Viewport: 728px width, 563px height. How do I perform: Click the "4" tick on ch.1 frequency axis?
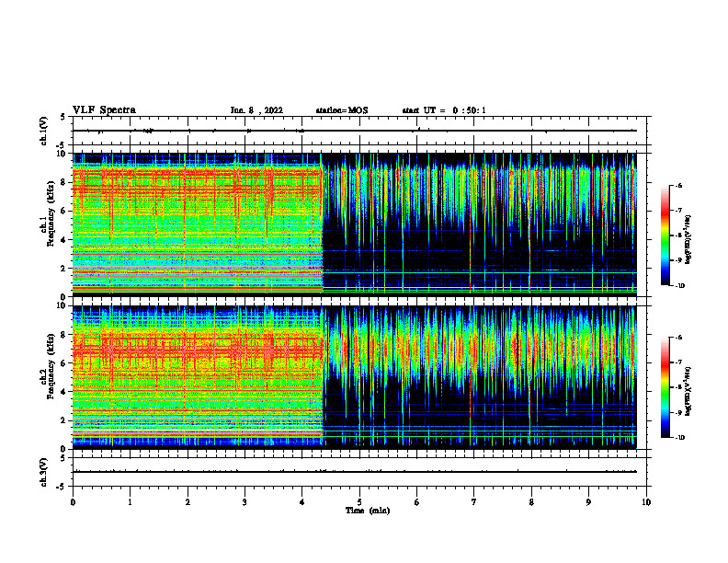click(63, 240)
